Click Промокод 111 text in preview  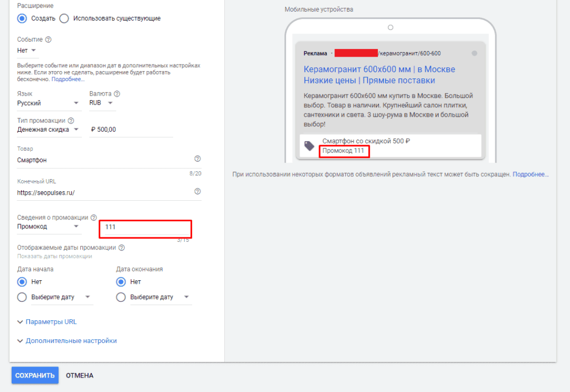tap(343, 151)
